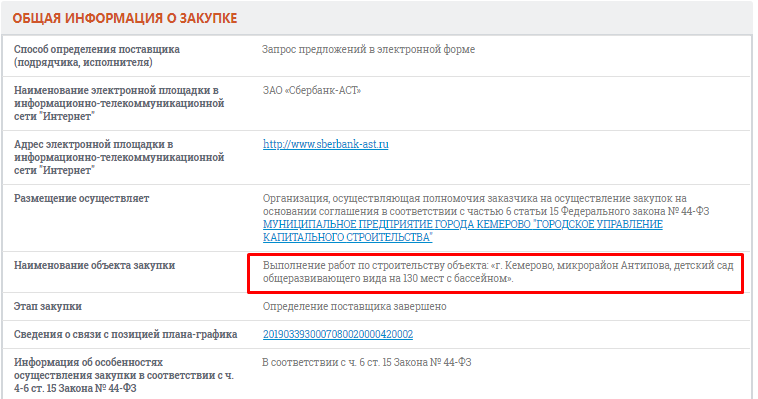
Task: Click 'Этап закупки' row label
Action: tap(48, 307)
